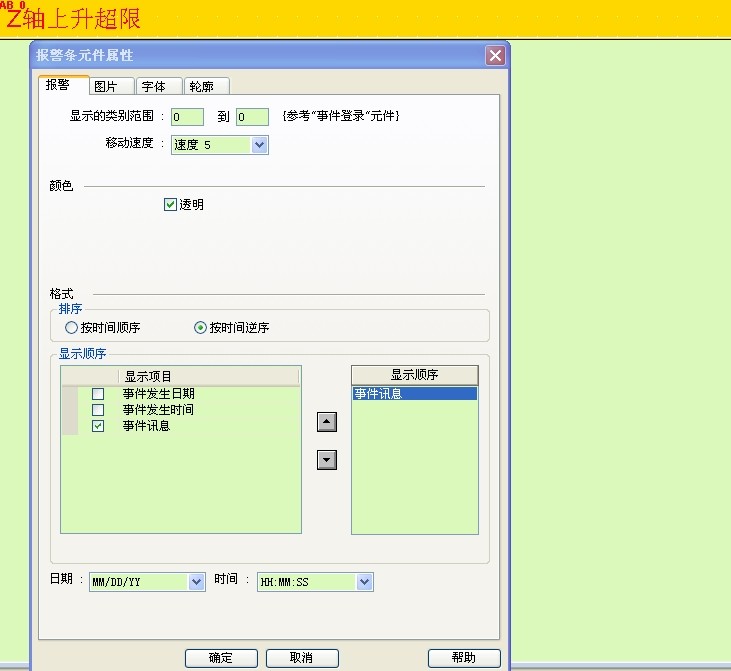Image resolution: width=731 pixels, height=671 pixels.
Task: Click the move up arrow button
Action: pos(326,422)
